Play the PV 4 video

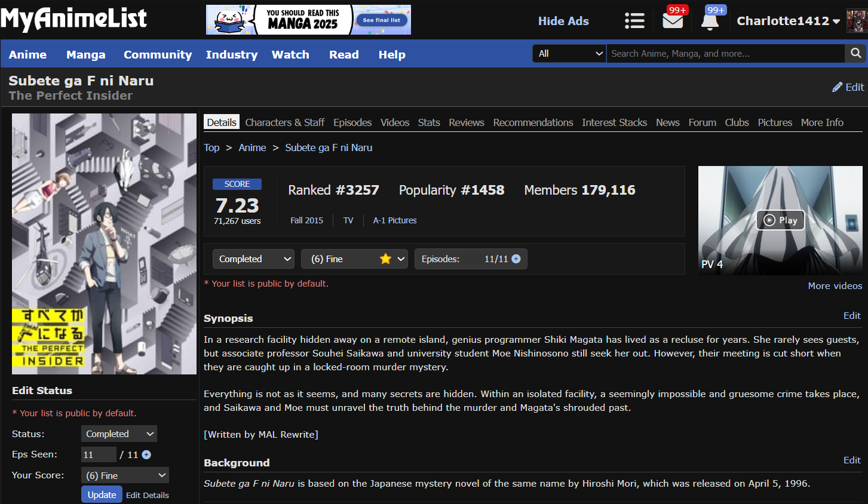pos(780,220)
